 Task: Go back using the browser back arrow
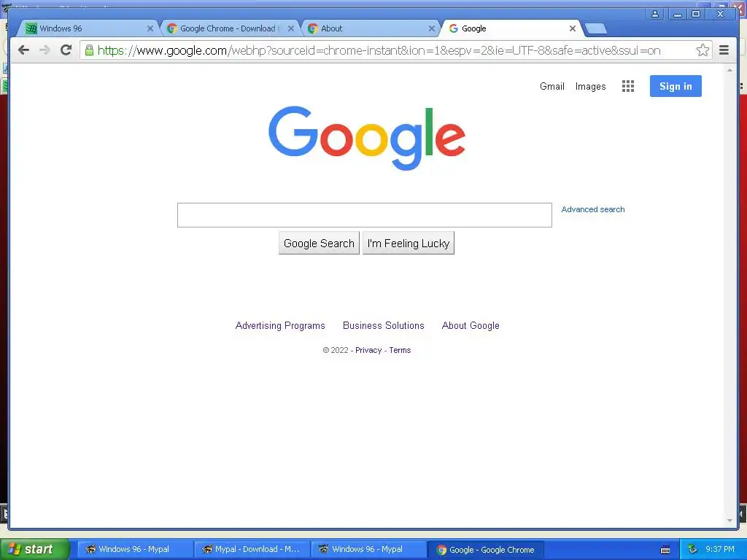click(23, 50)
